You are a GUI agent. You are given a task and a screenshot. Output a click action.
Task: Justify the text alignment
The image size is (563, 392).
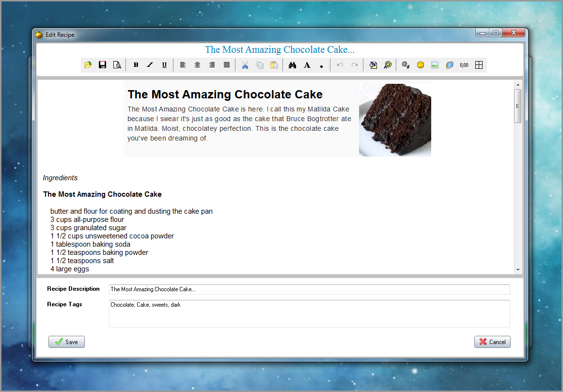coord(226,65)
